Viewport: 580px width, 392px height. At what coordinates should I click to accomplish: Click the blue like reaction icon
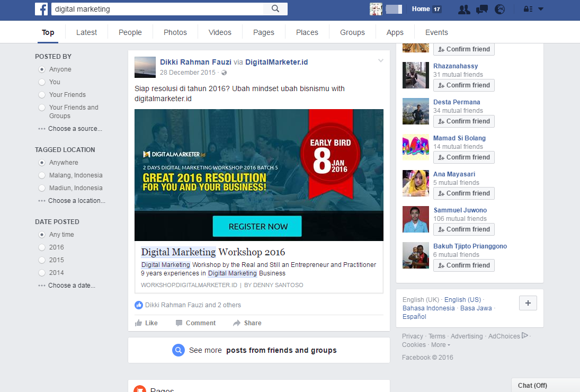139,305
